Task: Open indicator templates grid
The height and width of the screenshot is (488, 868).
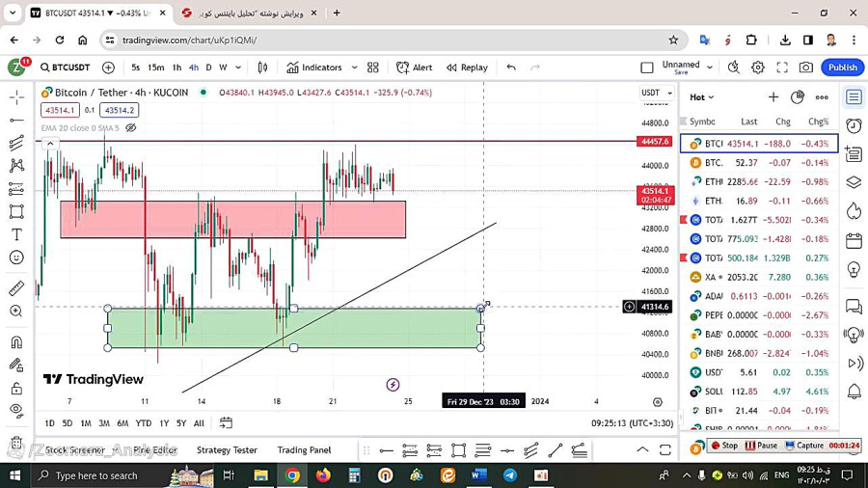Action: pyautogui.click(x=373, y=68)
